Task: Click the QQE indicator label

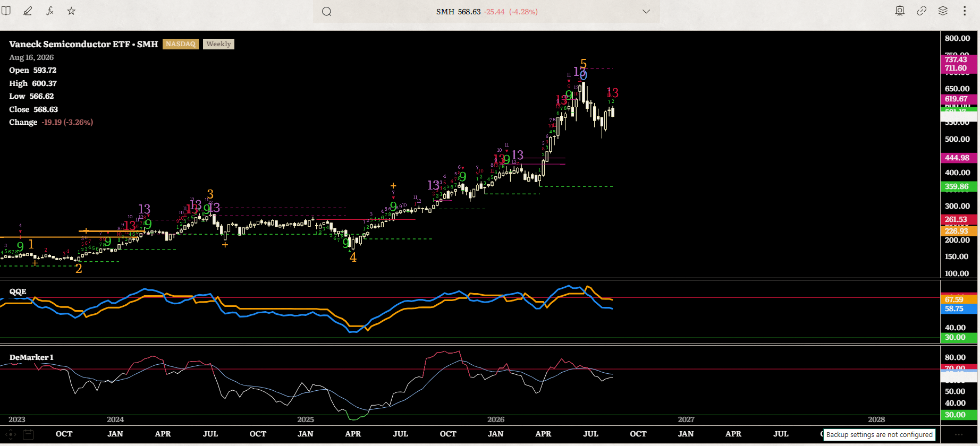Action: (18, 291)
